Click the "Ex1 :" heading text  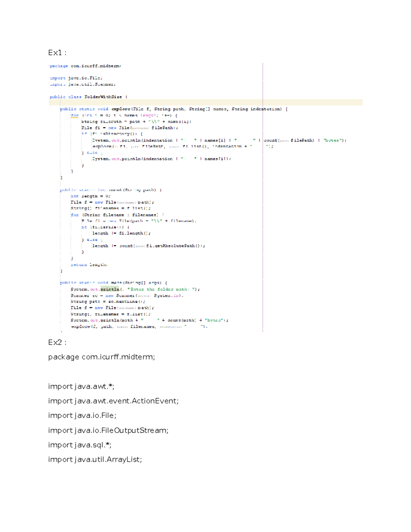click(x=57, y=52)
